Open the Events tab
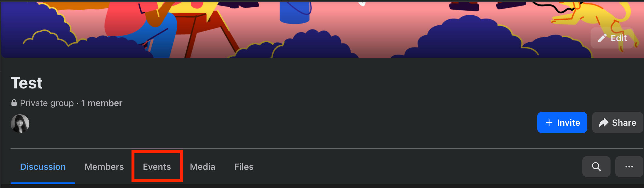Viewport: 644px width, 188px height. [157, 167]
